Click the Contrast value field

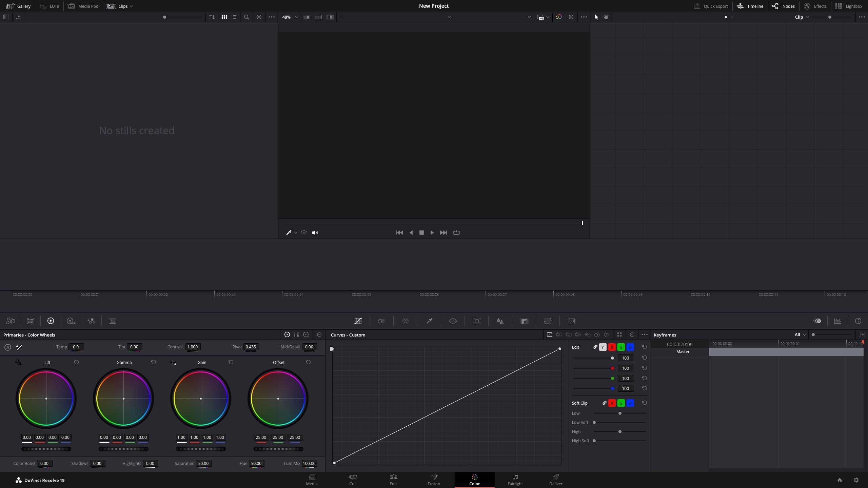(x=192, y=347)
